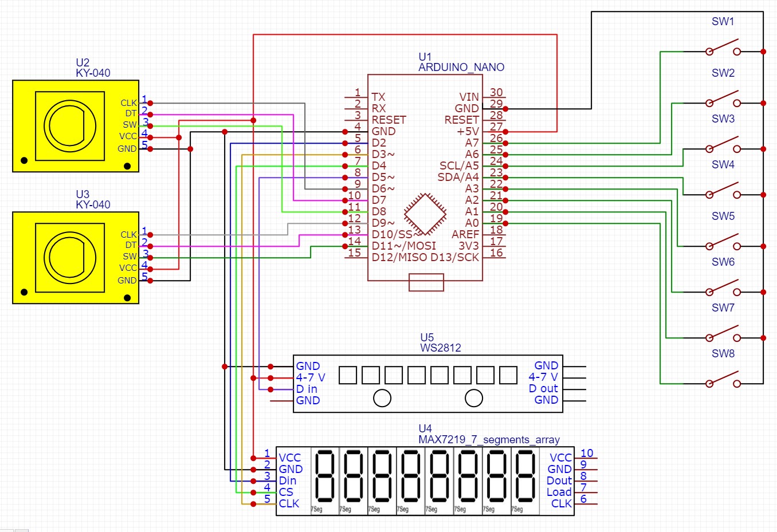Click the U3 designator label
This screenshot has height=532, width=777.
[83, 194]
